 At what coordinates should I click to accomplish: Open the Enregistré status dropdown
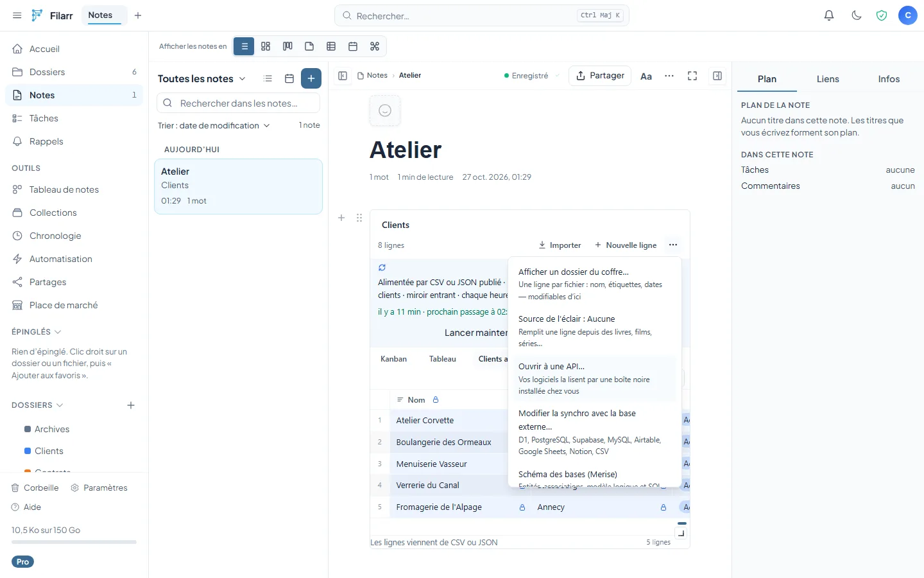tap(532, 76)
